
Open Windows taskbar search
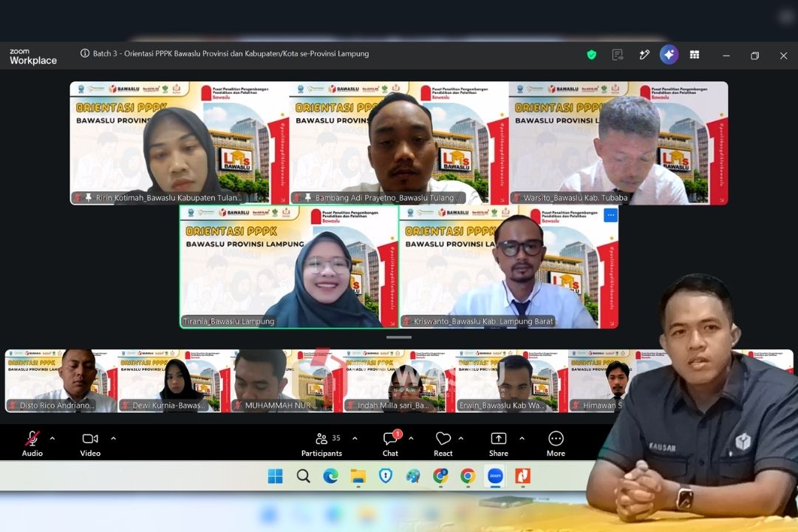click(304, 476)
